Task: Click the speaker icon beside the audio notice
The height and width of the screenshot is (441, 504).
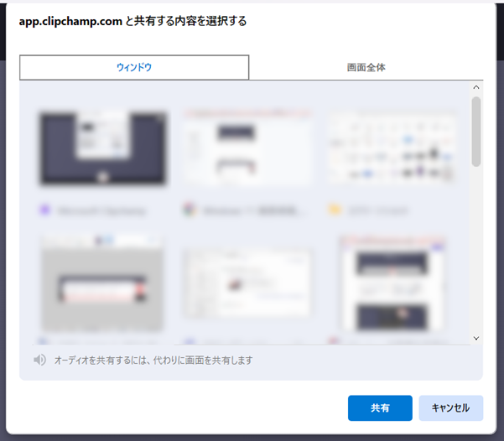Action: [39, 360]
